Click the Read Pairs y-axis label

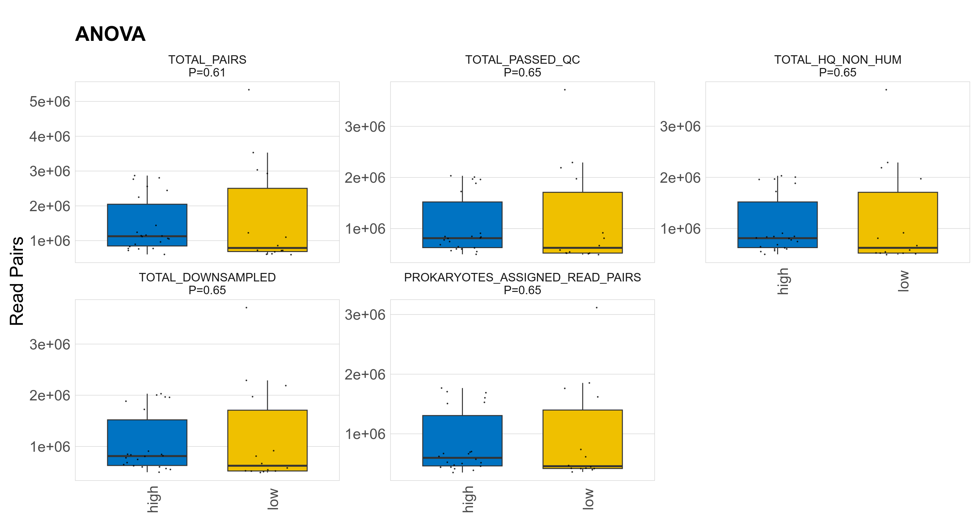(x=17, y=281)
